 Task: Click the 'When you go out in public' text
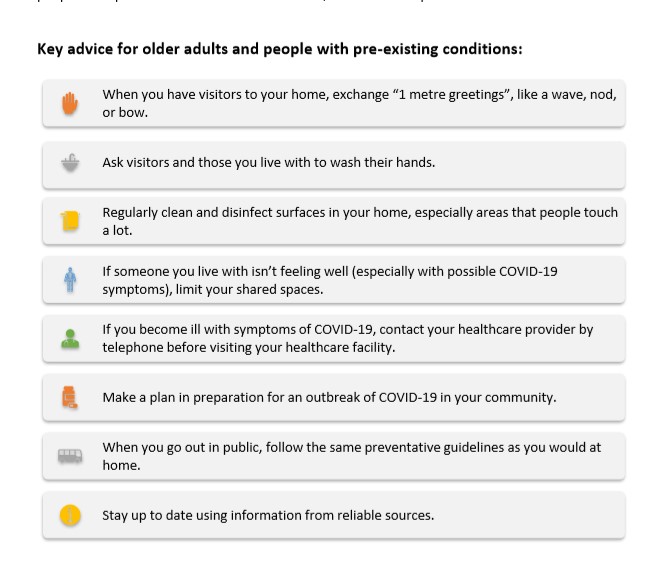pyautogui.click(x=351, y=456)
